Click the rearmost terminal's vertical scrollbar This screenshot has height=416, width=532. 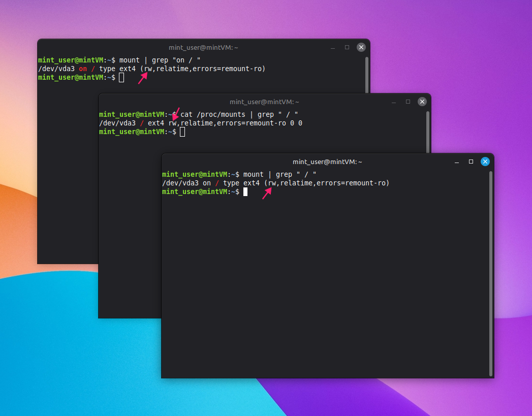[366, 75]
